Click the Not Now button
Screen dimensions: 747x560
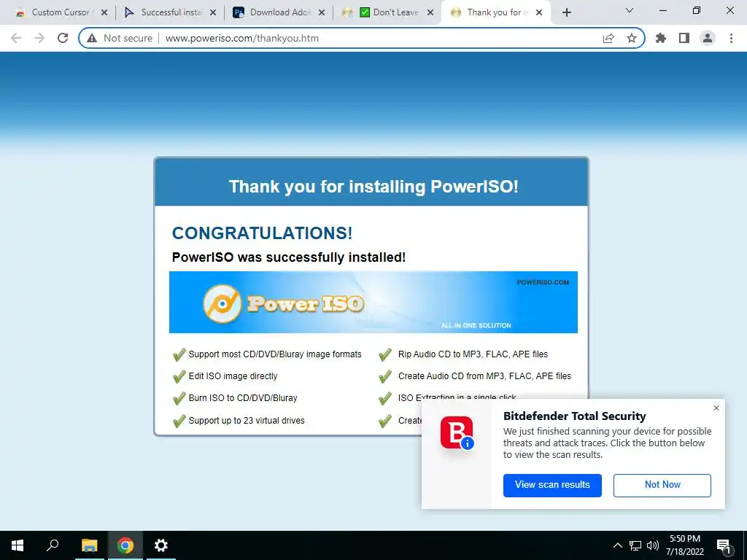pyautogui.click(x=662, y=485)
